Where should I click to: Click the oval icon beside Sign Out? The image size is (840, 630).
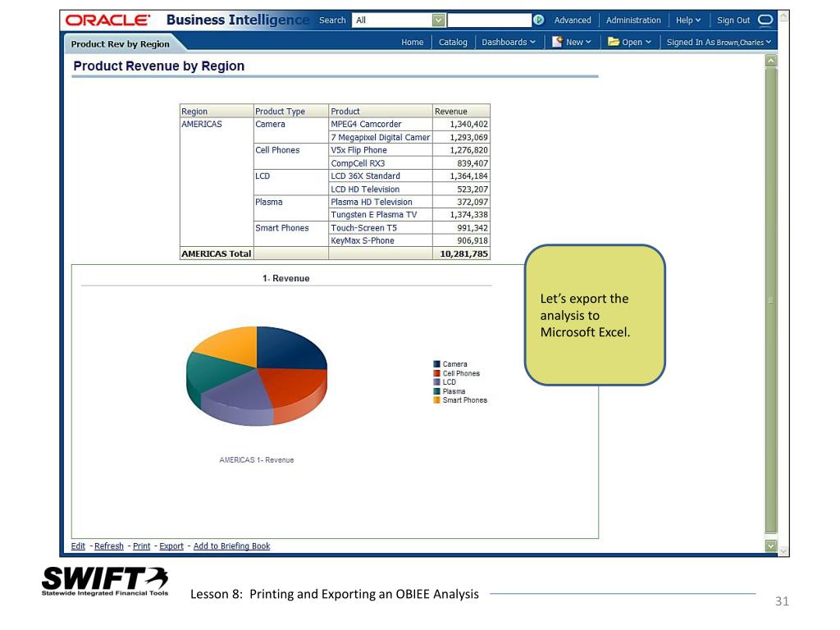click(765, 20)
